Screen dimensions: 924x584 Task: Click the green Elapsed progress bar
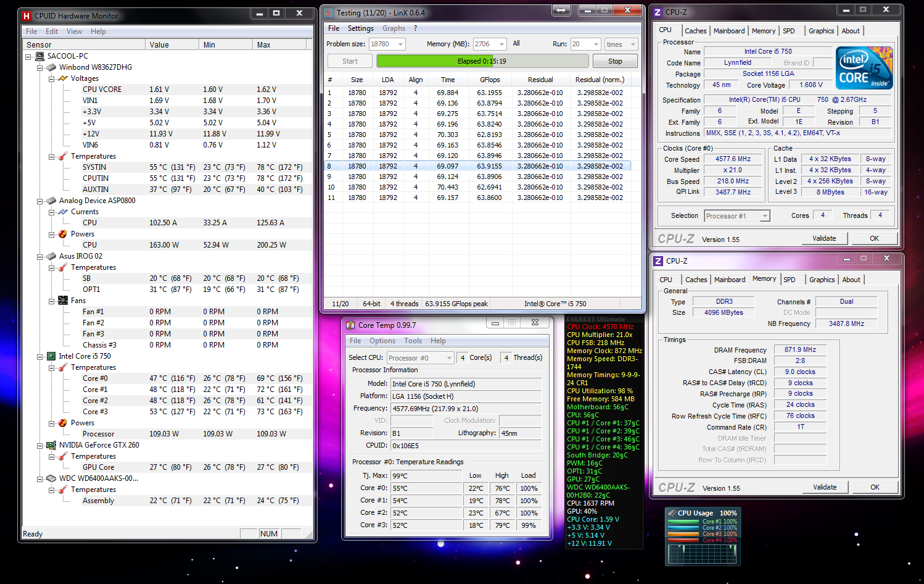482,61
